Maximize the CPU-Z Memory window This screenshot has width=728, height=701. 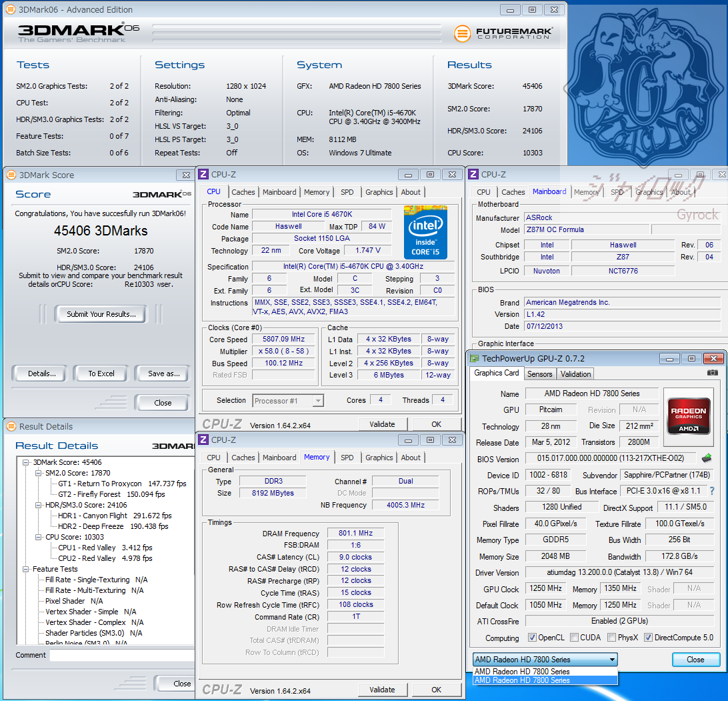pos(431,440)
